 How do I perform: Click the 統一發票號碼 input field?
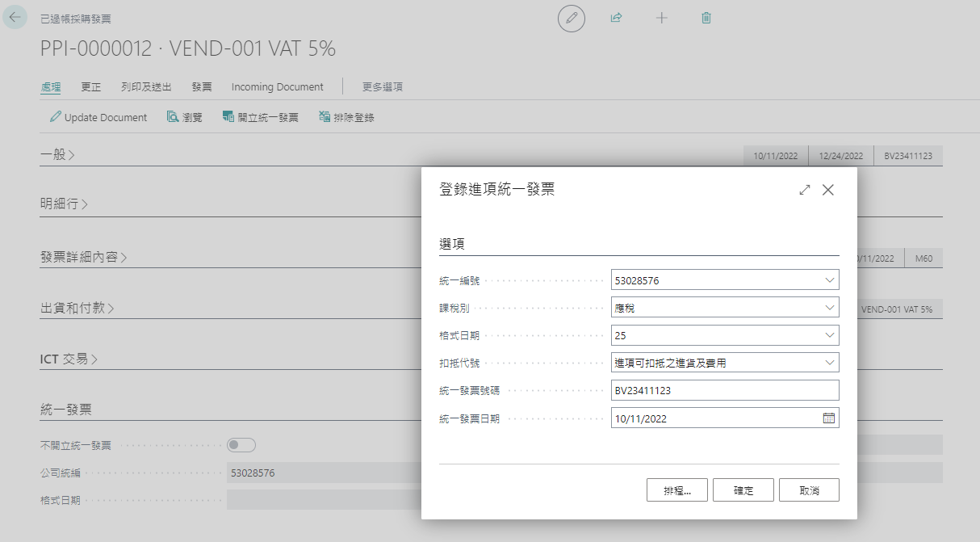(725, 390)
